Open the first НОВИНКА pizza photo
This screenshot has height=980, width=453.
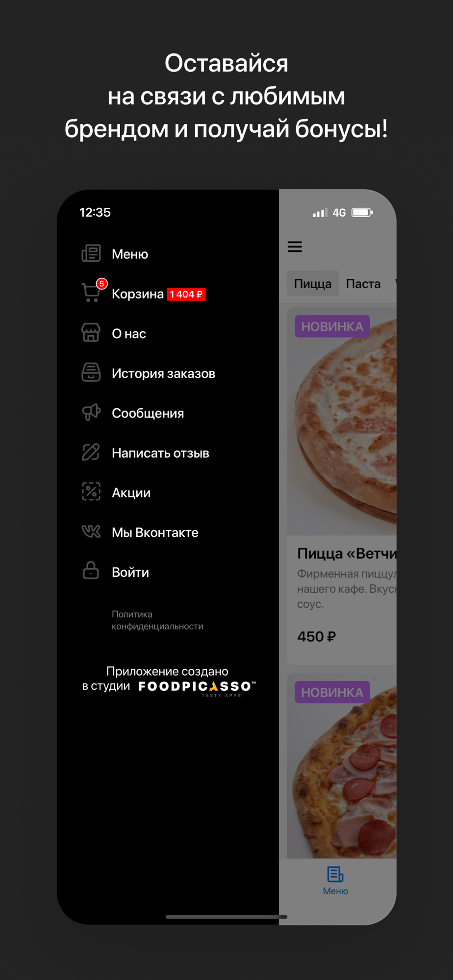342,421
